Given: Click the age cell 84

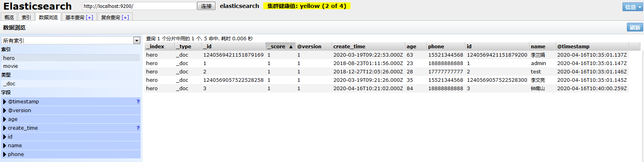Looking at the screenshot, I should pyautogui.click(x=410, y=89).
